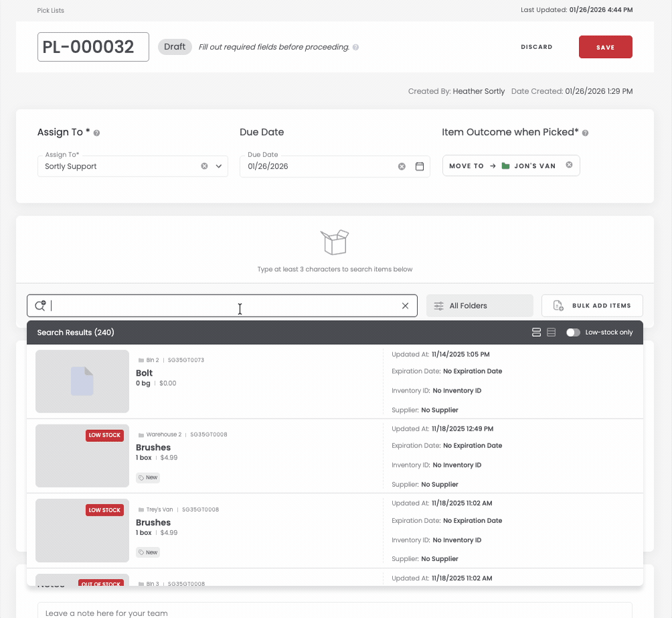672x618 pixels.
Task: Select the Brushes item from Warehouse 2
Action: click(153, 447)
